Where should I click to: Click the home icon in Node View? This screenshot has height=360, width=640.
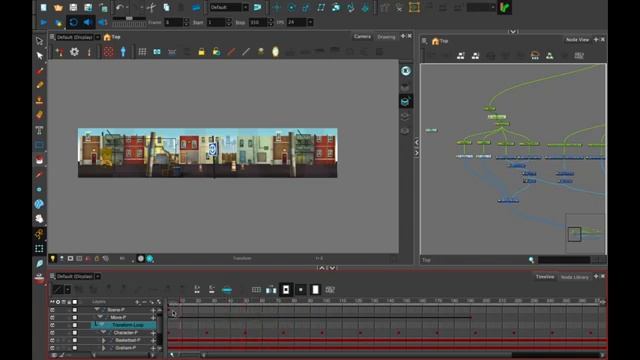coord(435,41)
